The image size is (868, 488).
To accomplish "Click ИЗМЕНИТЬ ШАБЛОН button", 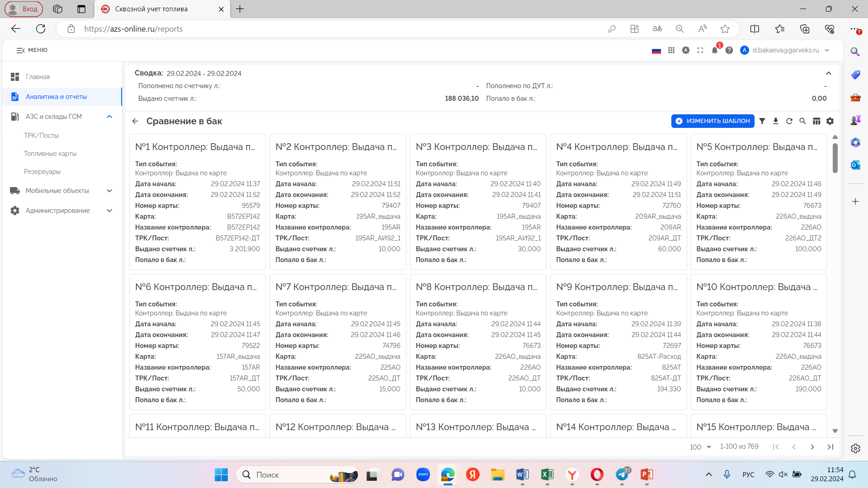I will [x=712, y=121].
